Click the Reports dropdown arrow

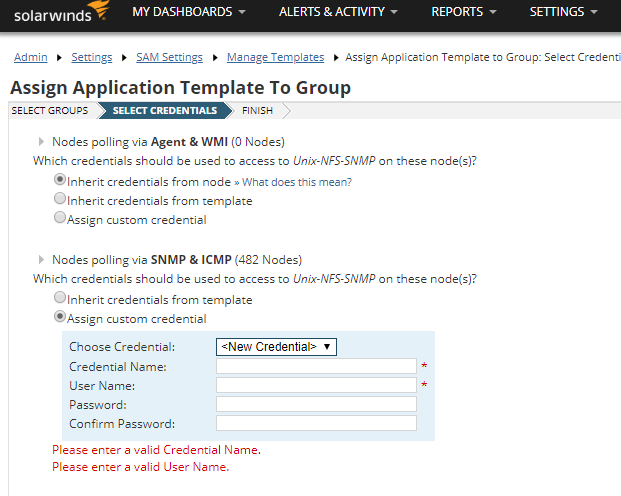point(493,12)
